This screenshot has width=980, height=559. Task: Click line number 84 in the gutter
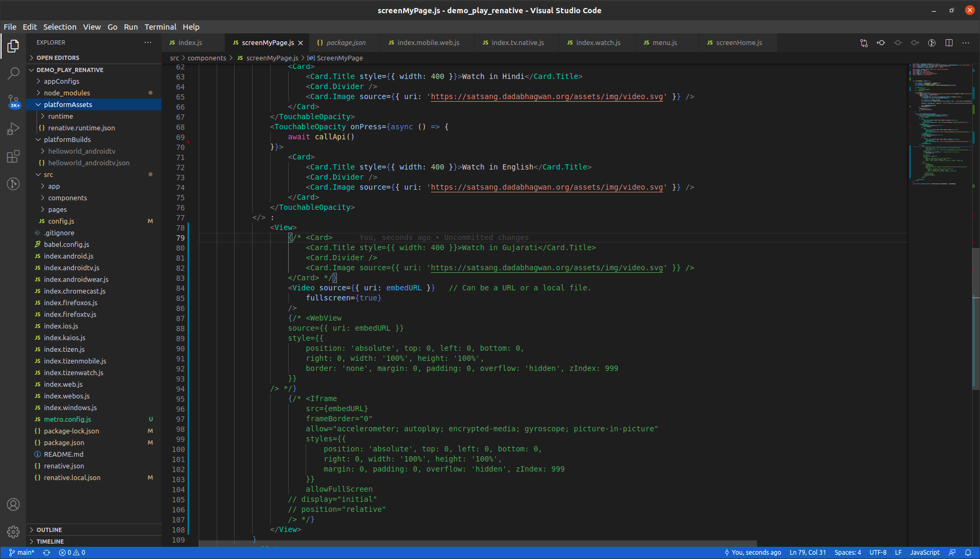181,288
